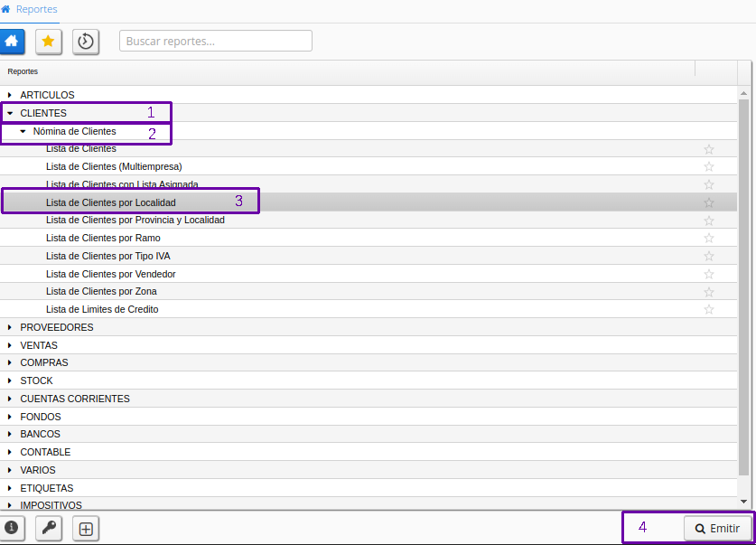The width and height of the screenshot is (756, 545).
Task: Star Lista de Clientes con Lista Asignada
Action: tap(709, 184)
